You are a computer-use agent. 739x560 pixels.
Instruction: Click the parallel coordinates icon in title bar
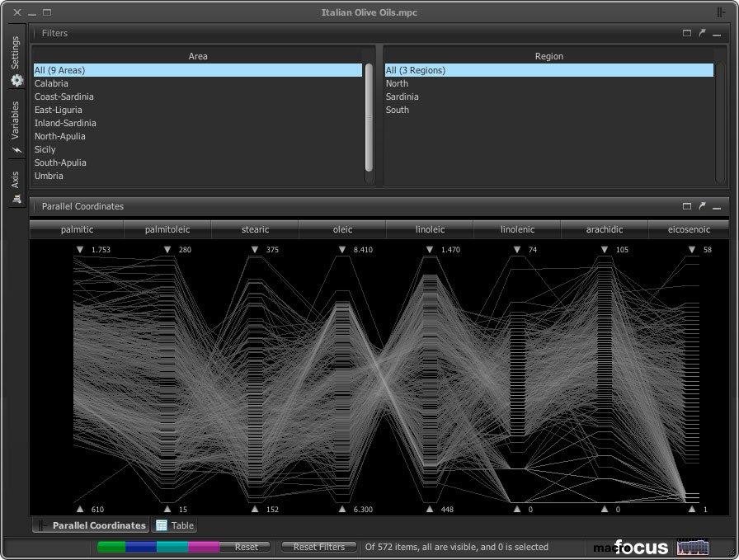pos(722,12)
